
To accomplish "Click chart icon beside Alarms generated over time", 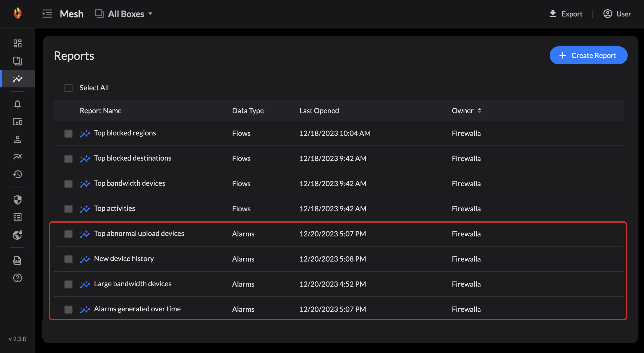I will click(85, 309).
